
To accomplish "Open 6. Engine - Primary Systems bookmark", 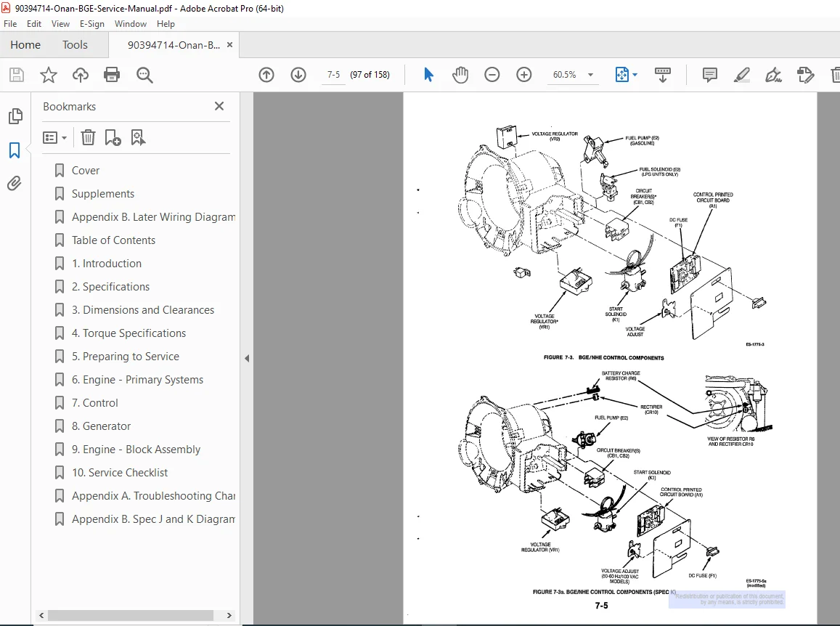I will [138, 380].
